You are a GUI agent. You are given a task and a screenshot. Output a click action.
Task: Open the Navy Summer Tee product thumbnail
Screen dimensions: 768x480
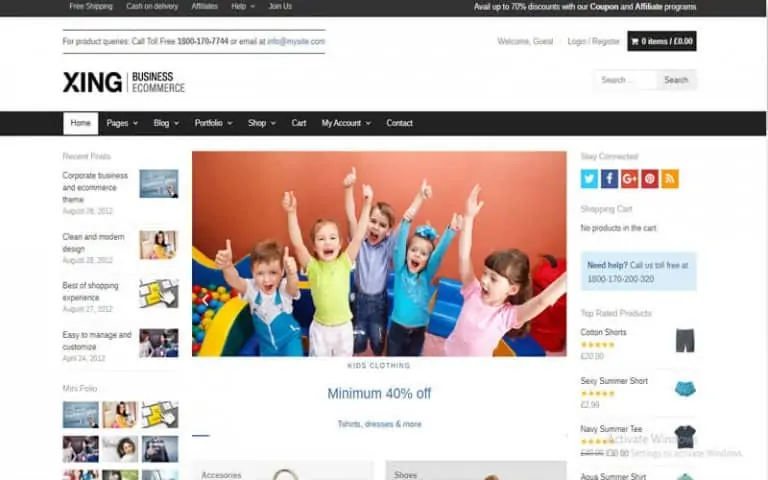pyautogui.click(x=685, y=435)
